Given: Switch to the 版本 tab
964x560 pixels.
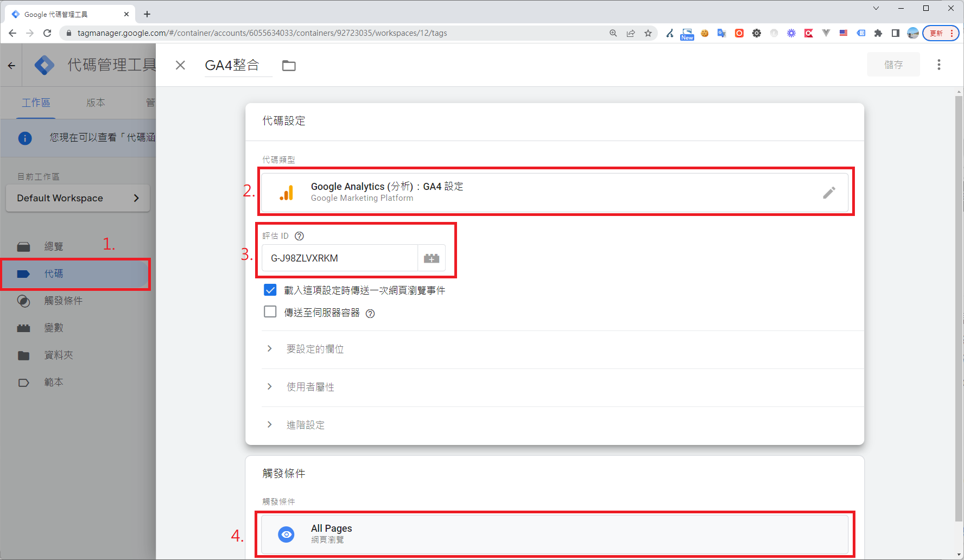Looking at the screenshot, I should pyautogui.click(x=96, y=103).
